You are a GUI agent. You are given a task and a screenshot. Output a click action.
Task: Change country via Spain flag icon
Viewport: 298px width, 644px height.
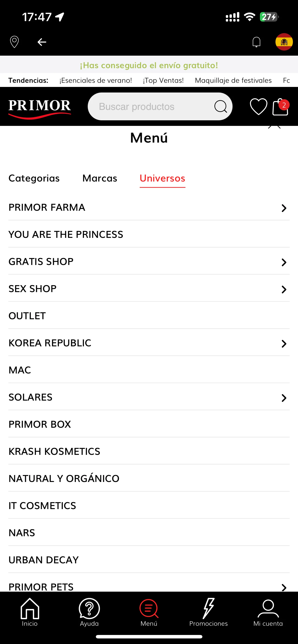[284, 42]
